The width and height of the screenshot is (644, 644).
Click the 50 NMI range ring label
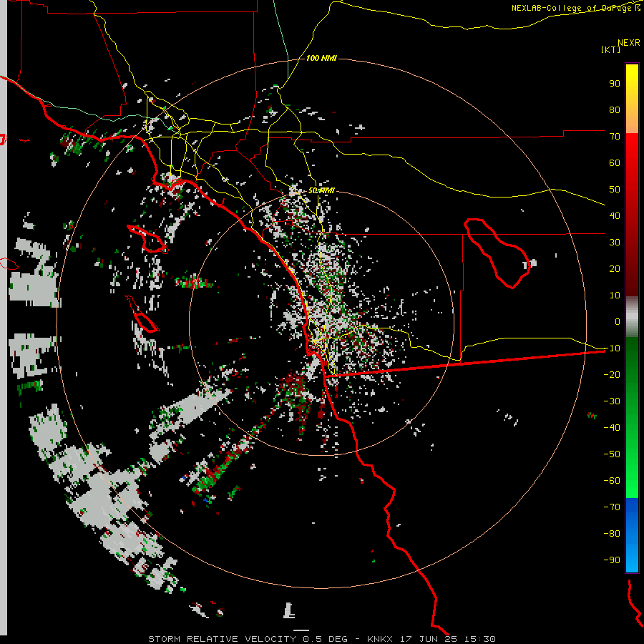click(x=321, y=190)
